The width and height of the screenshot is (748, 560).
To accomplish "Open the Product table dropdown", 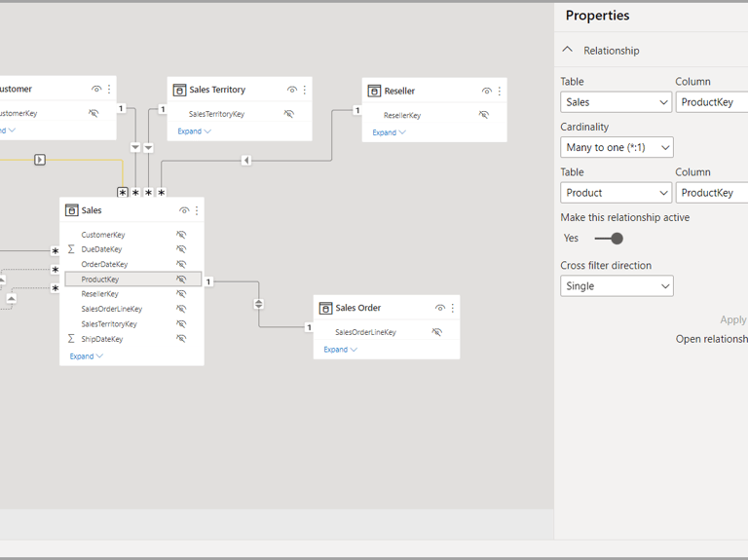I will [x=617, y=193].
